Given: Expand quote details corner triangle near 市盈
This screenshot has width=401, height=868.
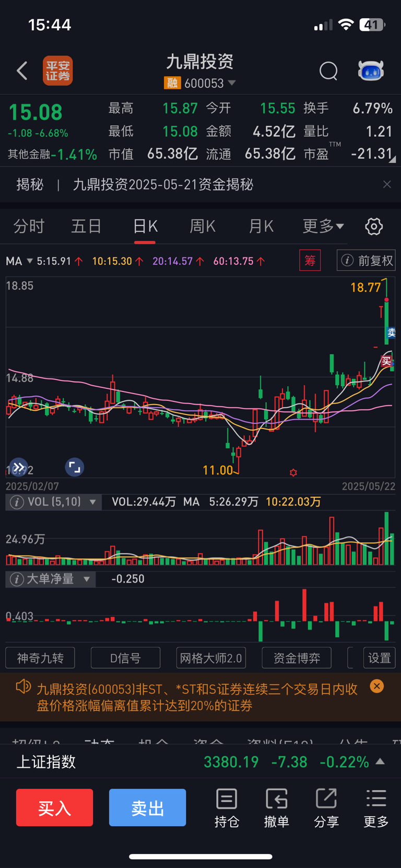Looking at the screenshot, I should (392, 159).
